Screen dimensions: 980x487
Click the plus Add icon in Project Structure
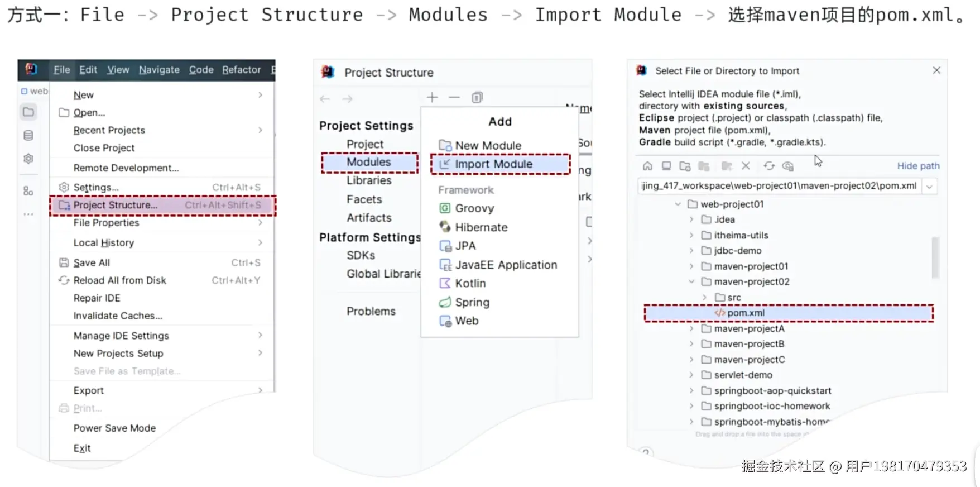point(432,97)
